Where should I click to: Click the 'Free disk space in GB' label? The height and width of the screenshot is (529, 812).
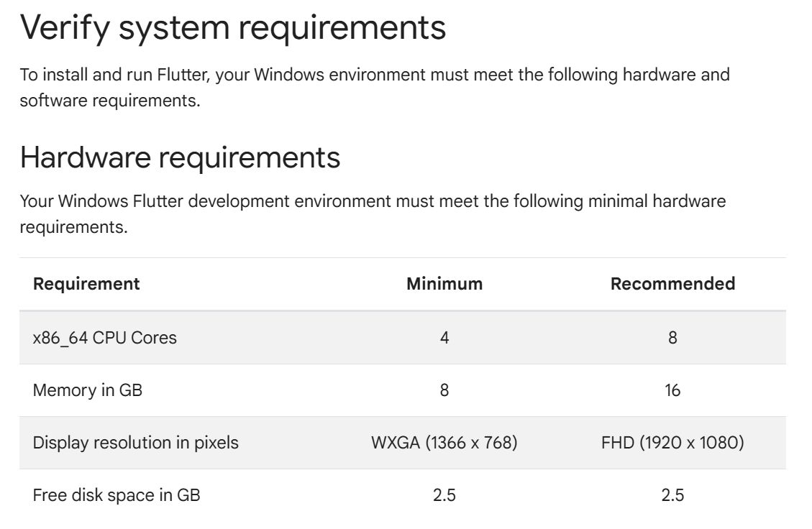[117, 494]
